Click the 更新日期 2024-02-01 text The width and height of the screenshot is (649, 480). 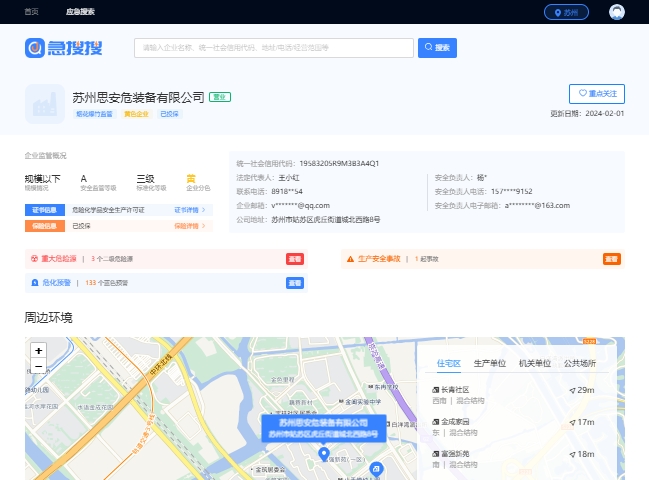pyautogui.click(x=587, y=113)
